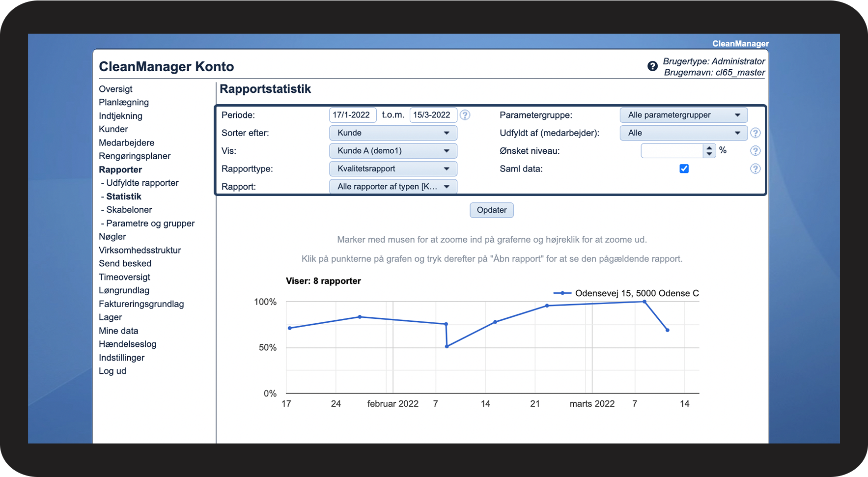Open the Rapport dropdown
Screen dimensions: 868x477
click(393, 187)
